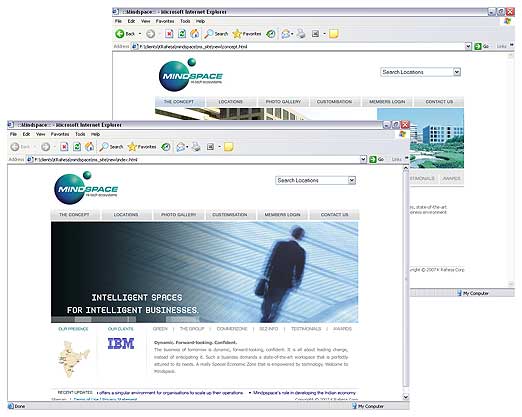Expand address bar dropdown in front index.html window
The image size is (522, 417).
coord(363,159)
